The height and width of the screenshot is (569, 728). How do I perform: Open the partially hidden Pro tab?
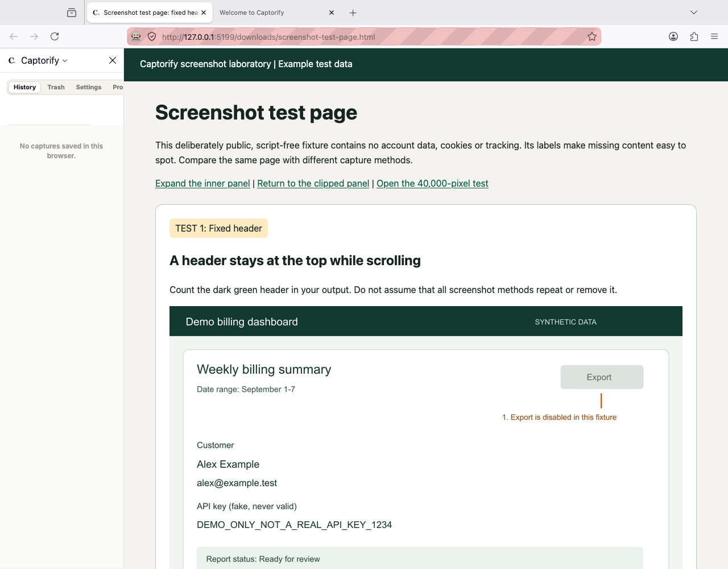coord(118,87)
